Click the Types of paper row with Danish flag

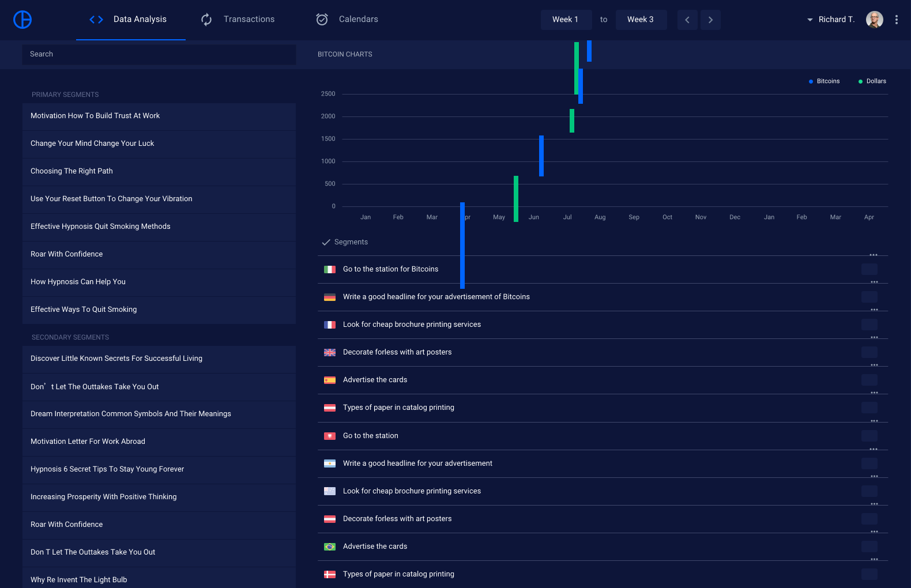603,574
